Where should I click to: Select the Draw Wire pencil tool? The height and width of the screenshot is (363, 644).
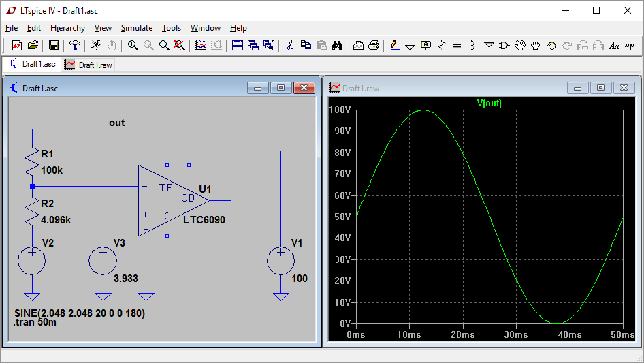tap(395, 45)
